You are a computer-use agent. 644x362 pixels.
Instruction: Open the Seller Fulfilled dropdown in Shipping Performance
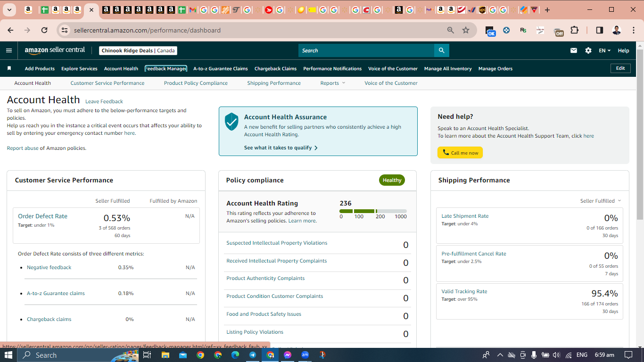[x=601, y=201]
